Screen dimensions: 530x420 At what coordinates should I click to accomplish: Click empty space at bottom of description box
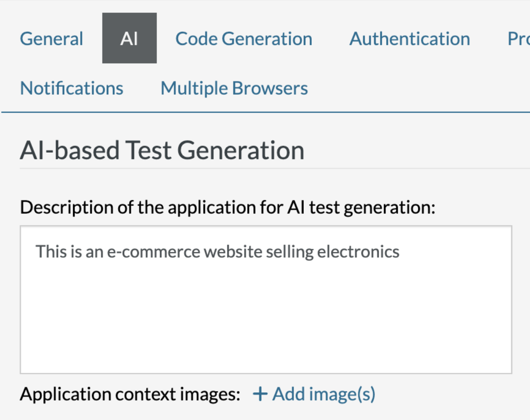(x=265, y=356)
